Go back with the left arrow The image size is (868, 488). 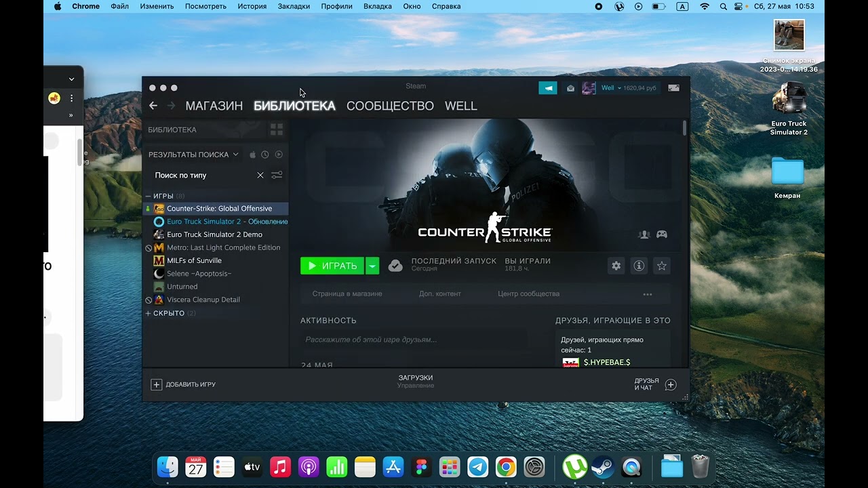click(x=153, y=106)
